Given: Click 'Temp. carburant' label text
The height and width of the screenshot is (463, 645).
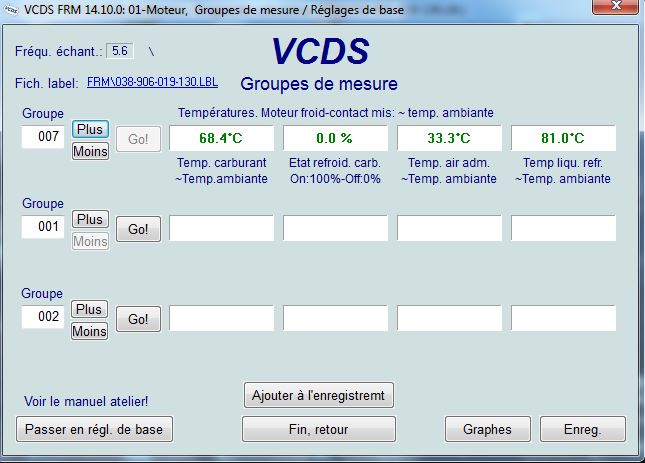Looking at the screenshot, I should (222, 163).
